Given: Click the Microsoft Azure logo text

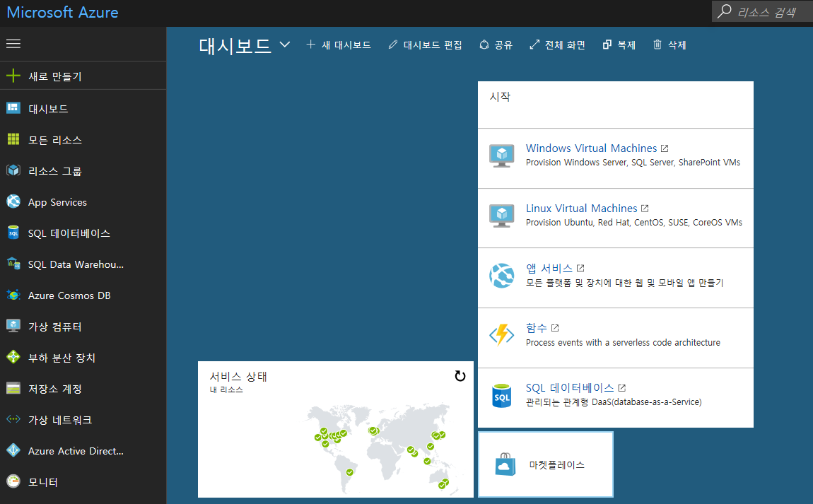Looking at the screenshot, I should [62, 13].
